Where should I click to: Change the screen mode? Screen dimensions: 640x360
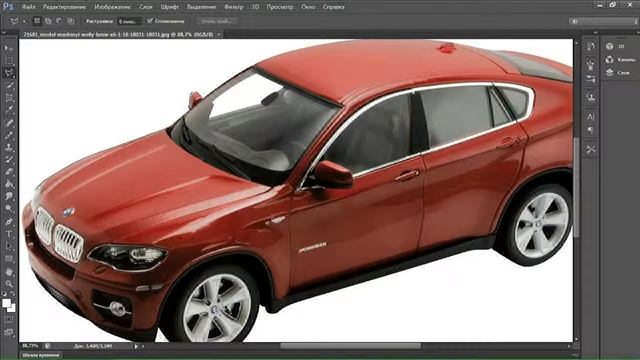[9, 333]
